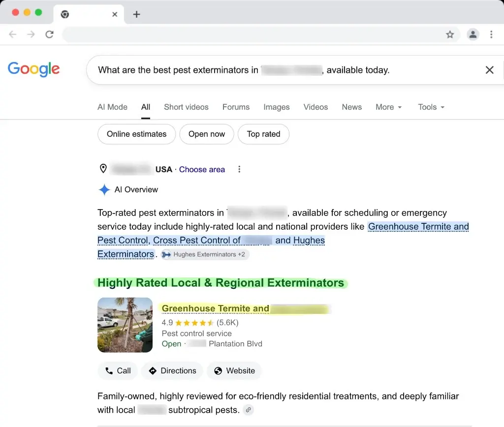Click the AI Overview label

coord(136,189)
